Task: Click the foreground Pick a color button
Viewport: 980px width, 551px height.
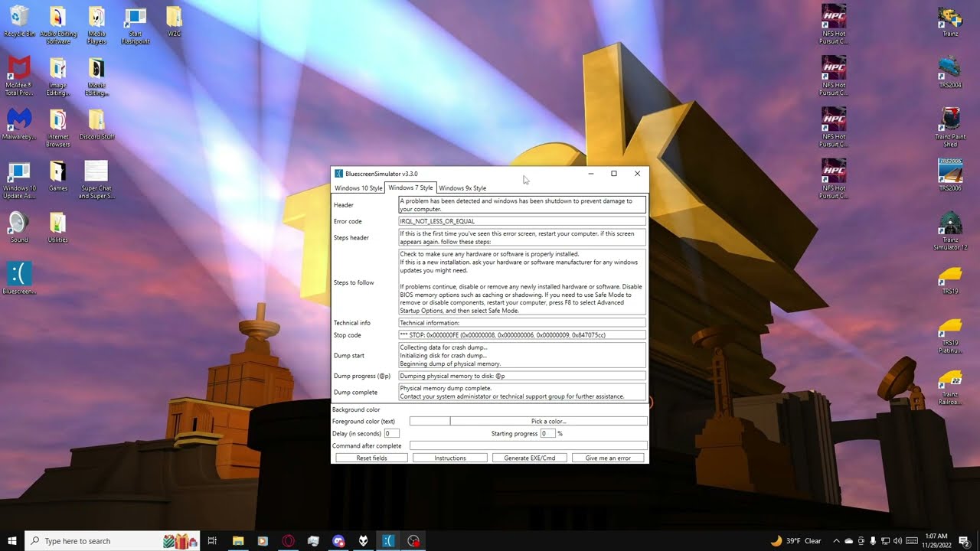Action: [x=549, y=421]
